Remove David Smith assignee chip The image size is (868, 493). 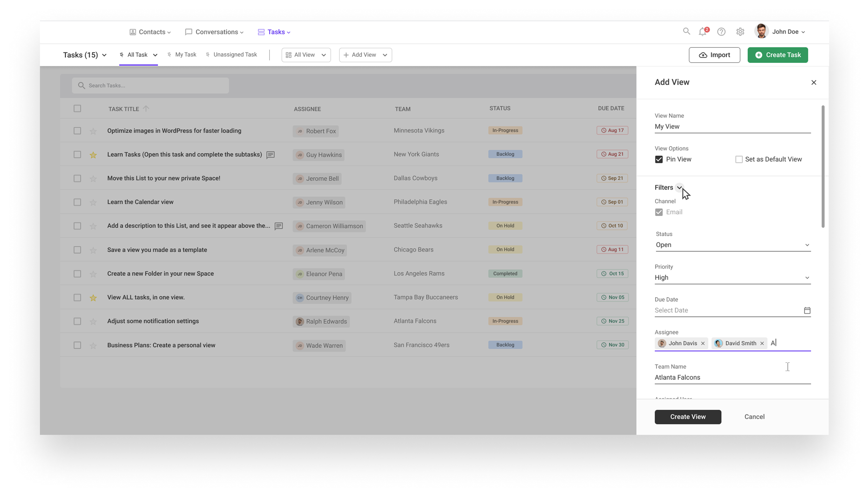[x=762, y=343]
